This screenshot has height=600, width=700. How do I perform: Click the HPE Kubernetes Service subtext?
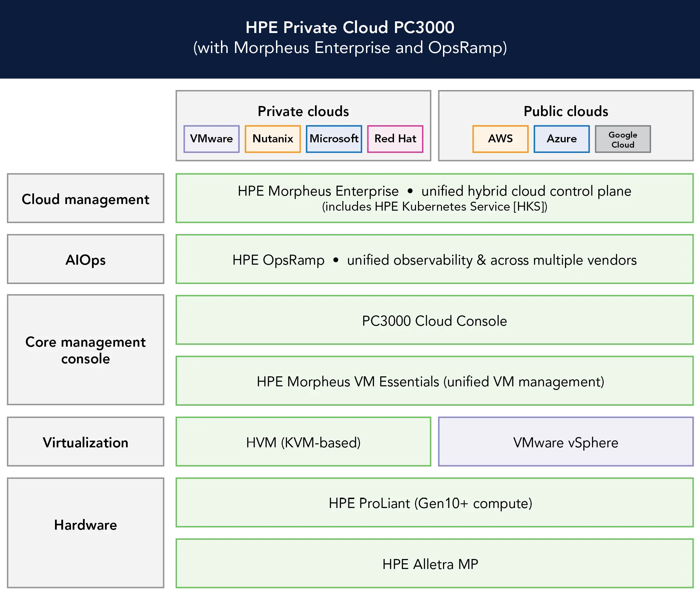(x=434, y=206)
